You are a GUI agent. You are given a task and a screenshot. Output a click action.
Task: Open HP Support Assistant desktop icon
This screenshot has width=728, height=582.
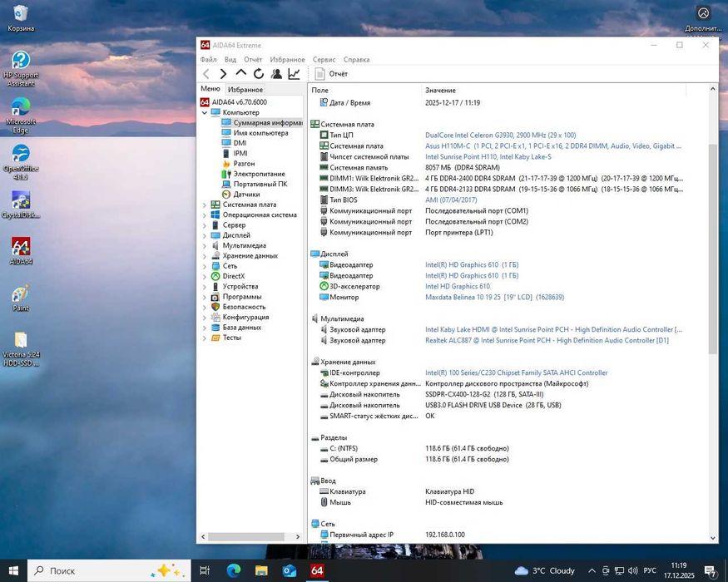pyautogui.click(x=21, y=69)
